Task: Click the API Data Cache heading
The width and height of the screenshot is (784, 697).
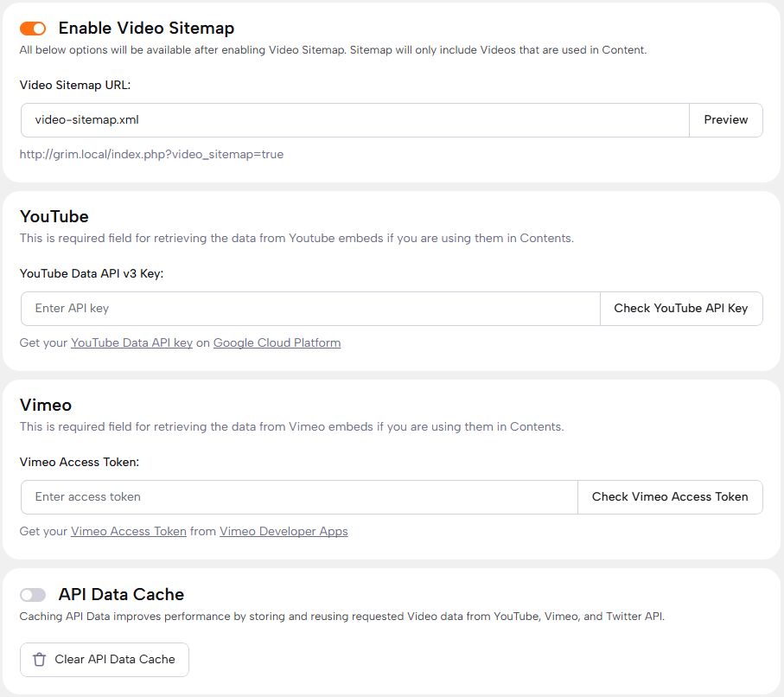Action: [x=121, y=595]
